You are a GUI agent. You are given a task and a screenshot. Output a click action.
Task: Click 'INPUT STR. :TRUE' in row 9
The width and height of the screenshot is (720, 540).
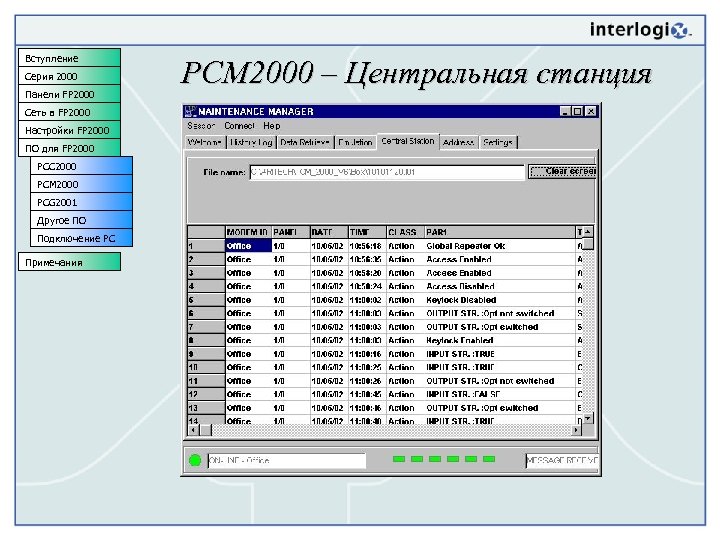(x=500, y=354)
